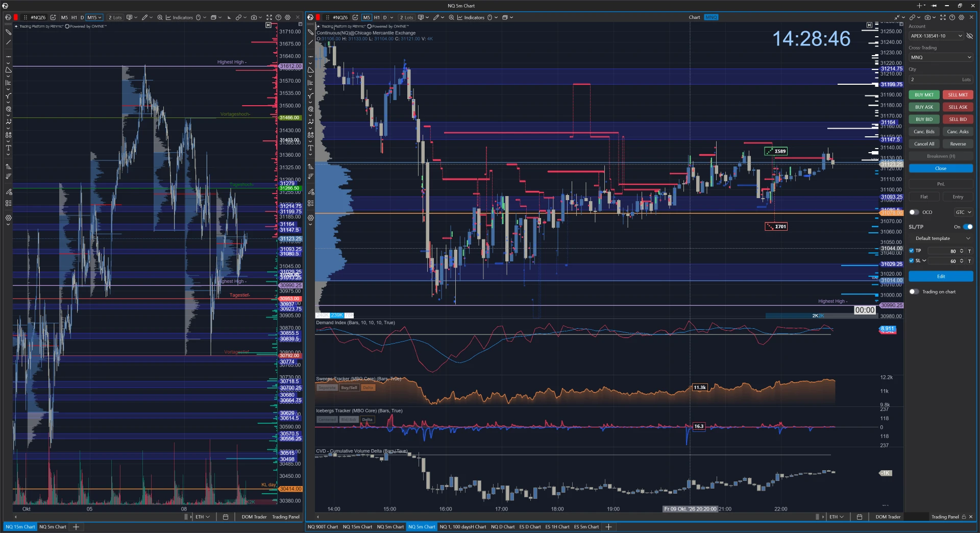Select text tool in left chart sidebar
This screenshot has height=533, width=980.
[x=8, y=148]
